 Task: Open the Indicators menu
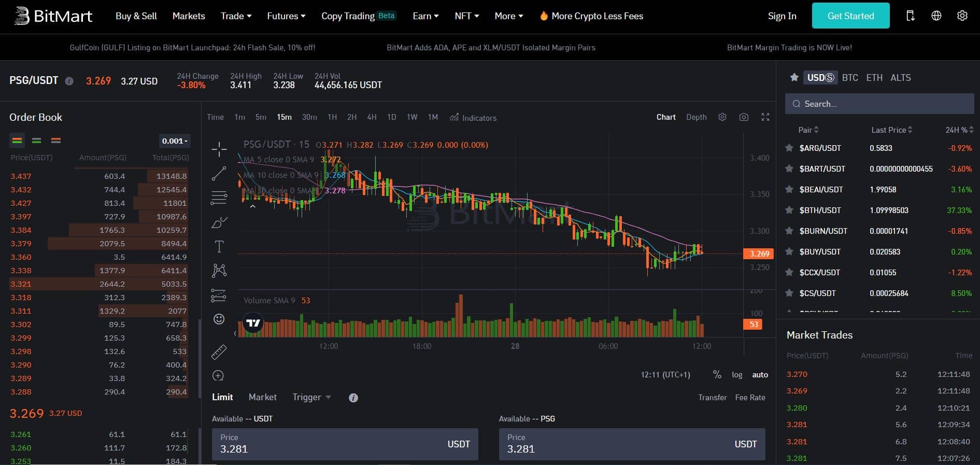(473, 118)
